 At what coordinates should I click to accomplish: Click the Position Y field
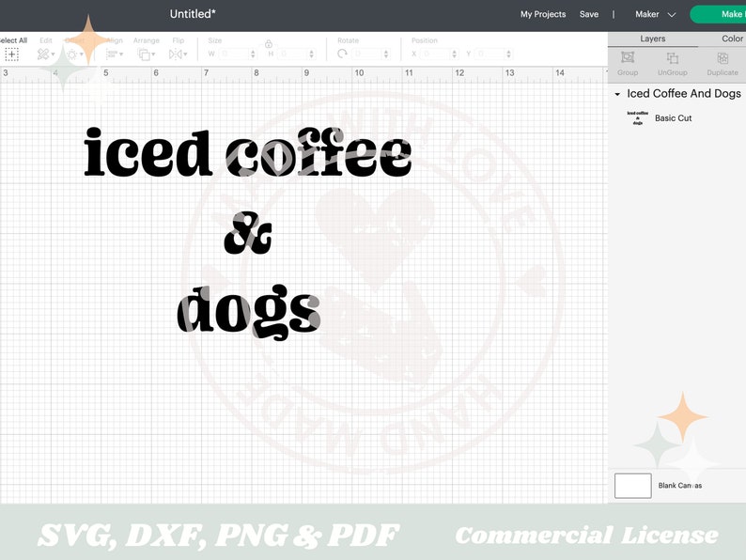(490, 54)
